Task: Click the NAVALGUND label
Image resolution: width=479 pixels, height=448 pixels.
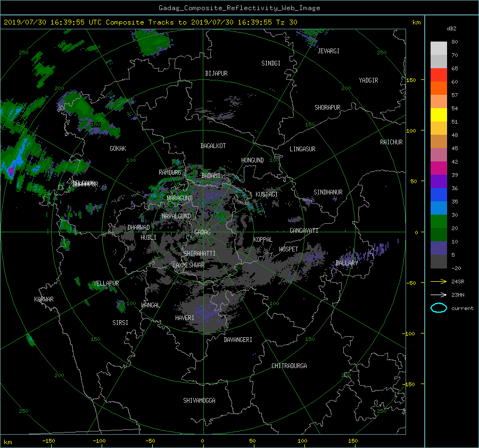Action: tap(176, 216)
